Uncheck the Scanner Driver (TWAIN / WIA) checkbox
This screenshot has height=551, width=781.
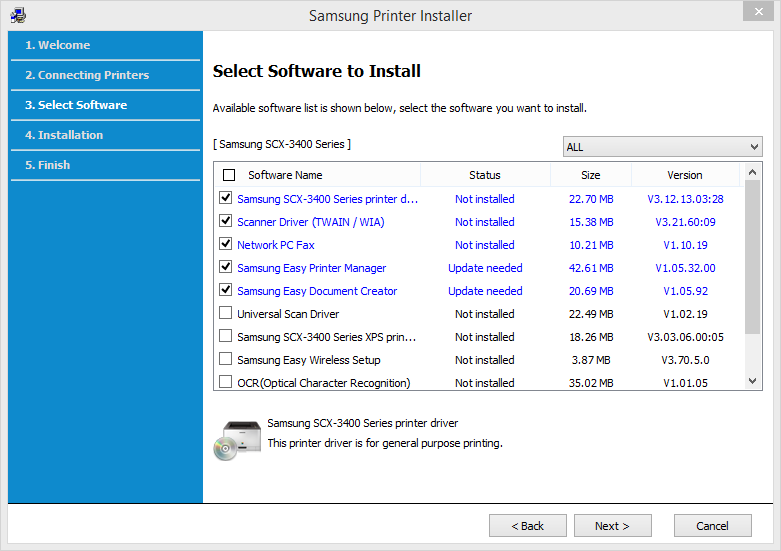(x=226, y=221)
